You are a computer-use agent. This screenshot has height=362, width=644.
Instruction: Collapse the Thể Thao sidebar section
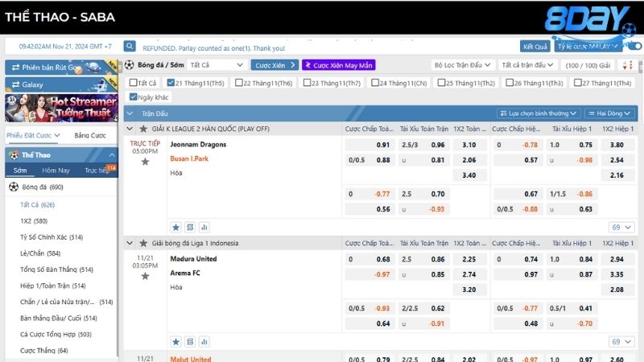pos(112,155)
